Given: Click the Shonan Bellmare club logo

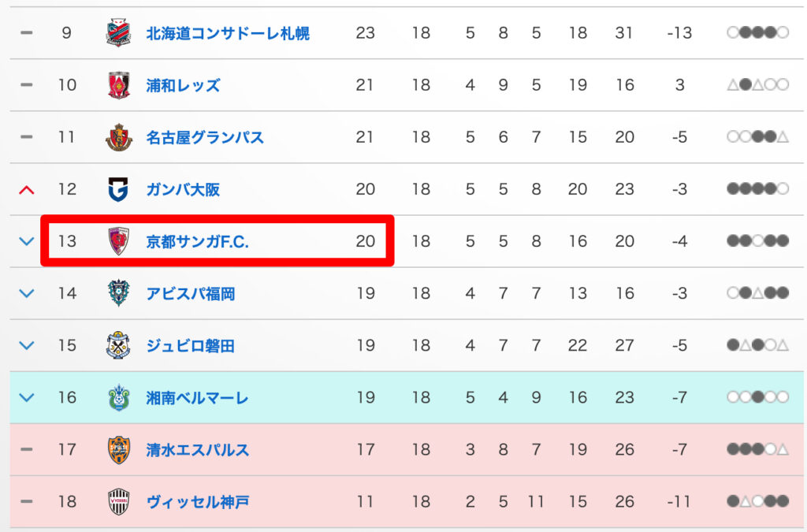Looking at the screenshot, I should point(118,397).
